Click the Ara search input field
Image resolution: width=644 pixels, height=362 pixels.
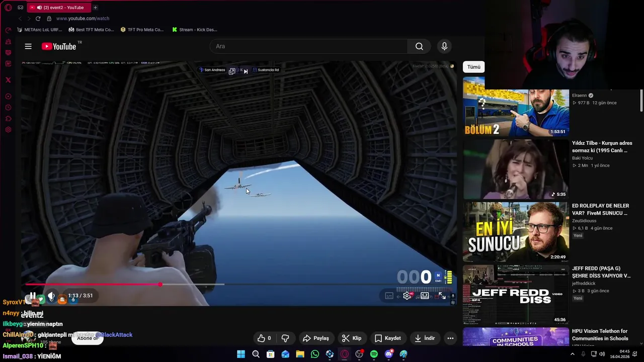(x=308, y=46)
